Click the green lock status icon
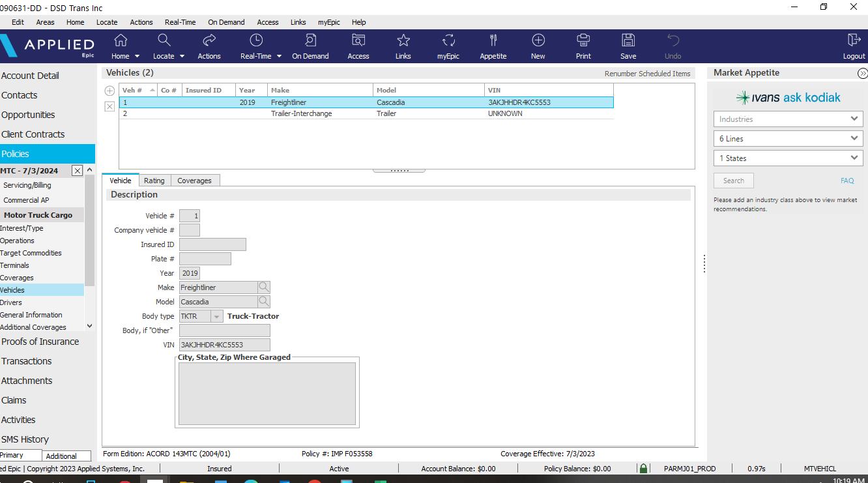This screenshot has height=483, width=868. 643,469
